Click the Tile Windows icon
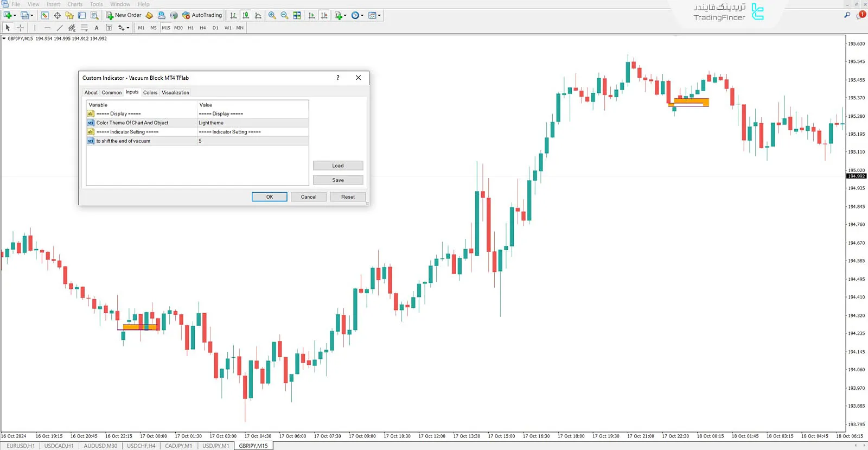The width and height of the screenshot is (868, 450). coord(297,15)
